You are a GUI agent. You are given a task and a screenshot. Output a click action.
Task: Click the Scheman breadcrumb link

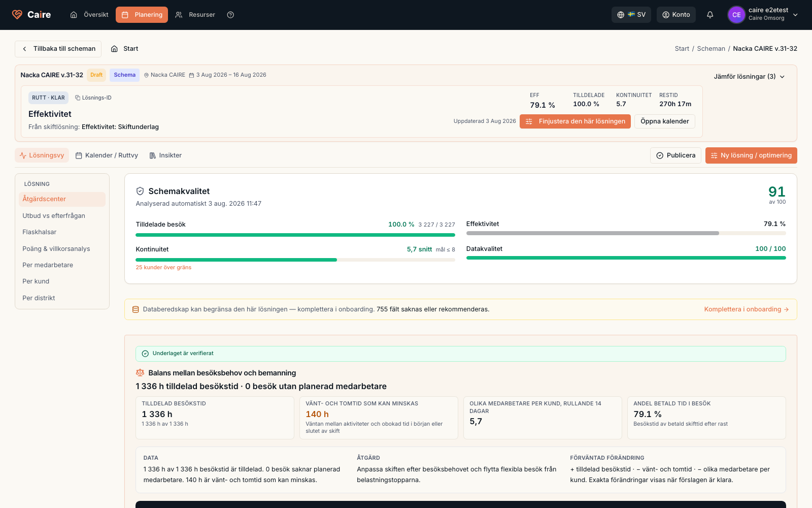pyautogui.click(x=711, y=49)
